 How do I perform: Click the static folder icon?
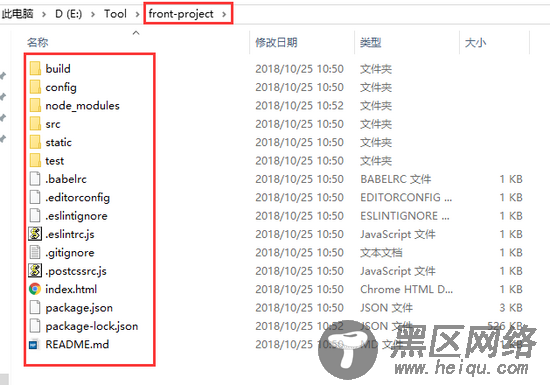(x=35, y=142)
